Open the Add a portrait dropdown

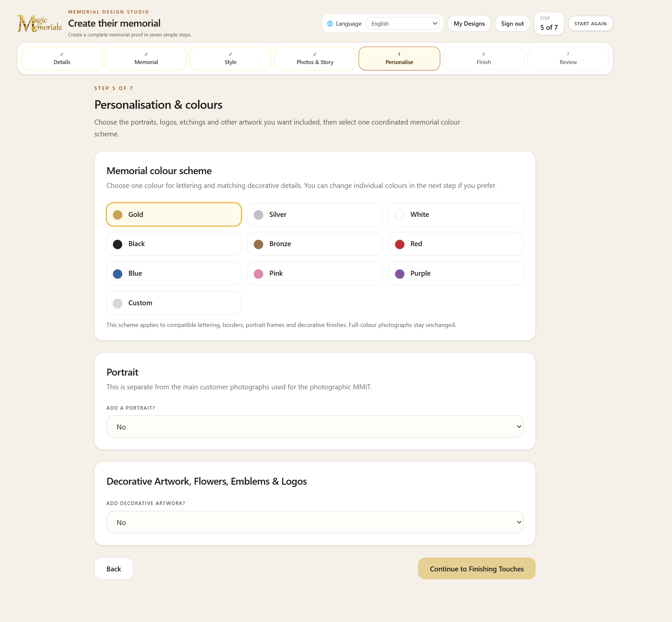coord(315,426)
